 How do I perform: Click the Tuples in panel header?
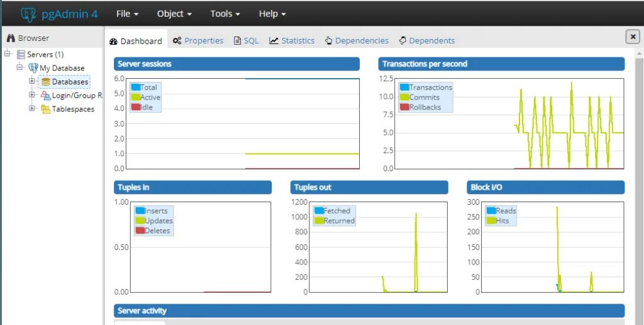[192, 187]
